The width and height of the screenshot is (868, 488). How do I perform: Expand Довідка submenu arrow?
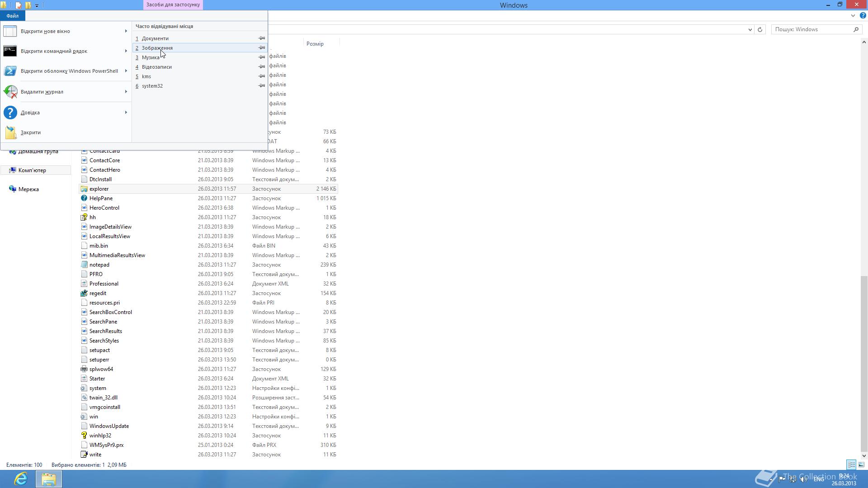126,113
